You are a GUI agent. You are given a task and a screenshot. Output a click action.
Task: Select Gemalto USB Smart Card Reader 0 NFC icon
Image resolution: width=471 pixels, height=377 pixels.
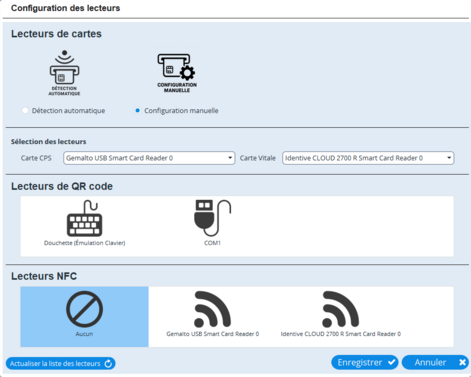[213, 309]
